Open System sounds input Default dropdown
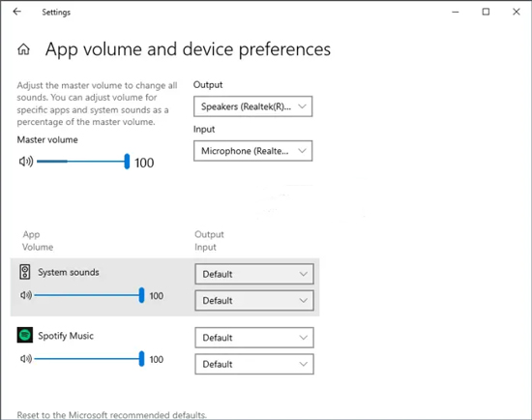Image resolution: width=532 pixels, height=420 pixels. (x=254, y=301)
